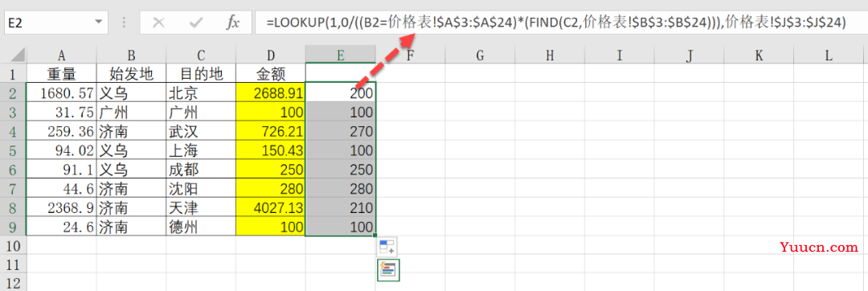
Task: Click the 目的地 header cell
Action: (x=201, y=74)
